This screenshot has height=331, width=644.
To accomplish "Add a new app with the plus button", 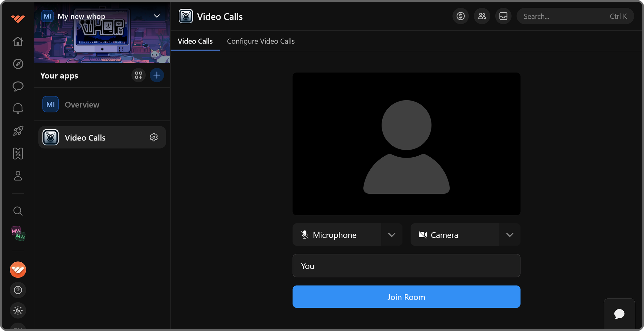I will (157, 75).
